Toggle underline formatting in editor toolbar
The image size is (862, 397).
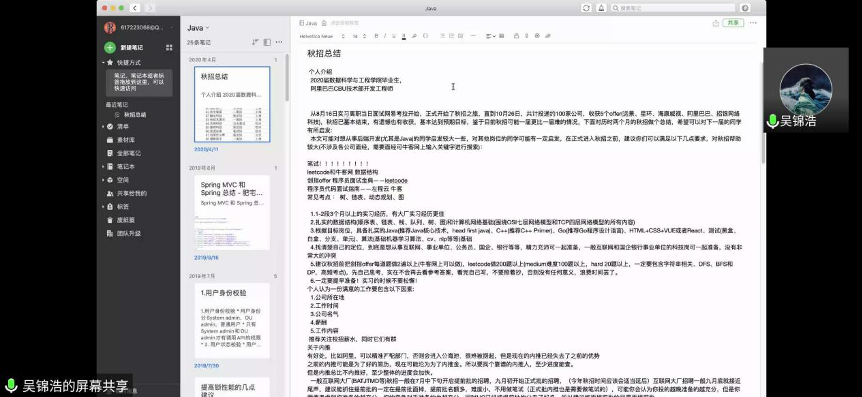pyautogui.click(x=394, y=36)
